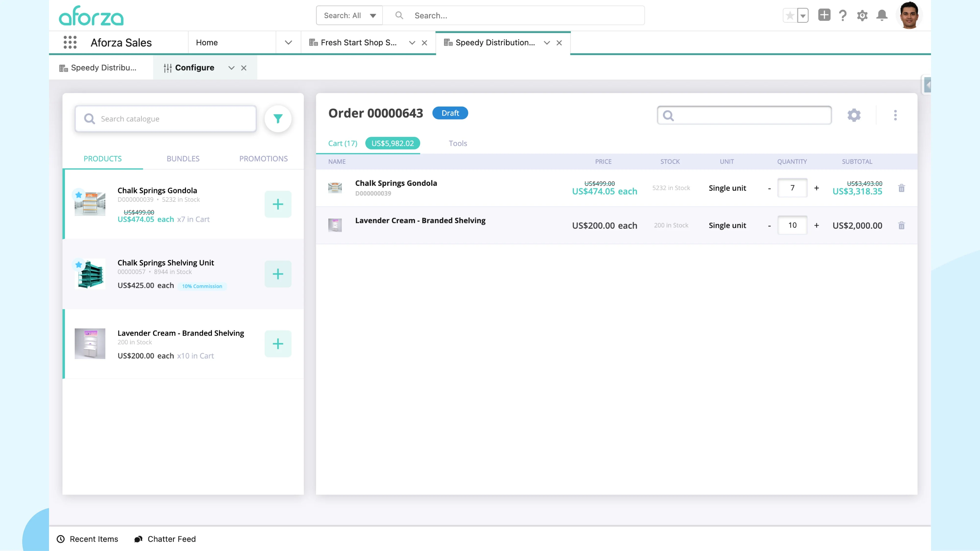This screenshot has height=551, width=980.
Task: Close the Fresh Start Shop tab
Action: pos(425,43)
